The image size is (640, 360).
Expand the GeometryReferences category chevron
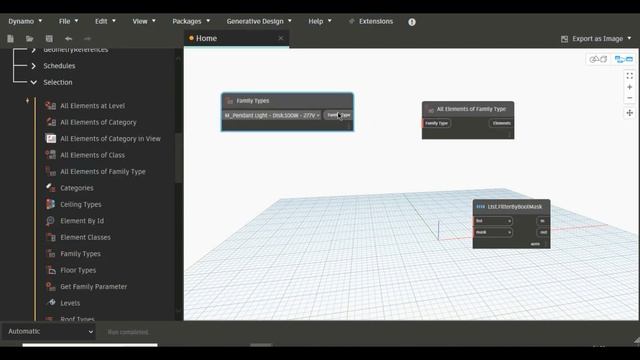tap(33, 50)
